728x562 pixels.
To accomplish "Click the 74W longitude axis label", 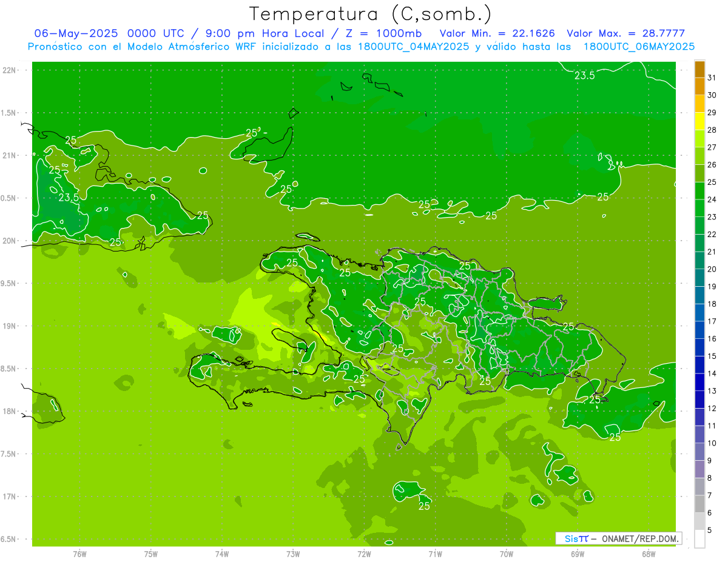I will pyautogui.click(x=222, y=554).
